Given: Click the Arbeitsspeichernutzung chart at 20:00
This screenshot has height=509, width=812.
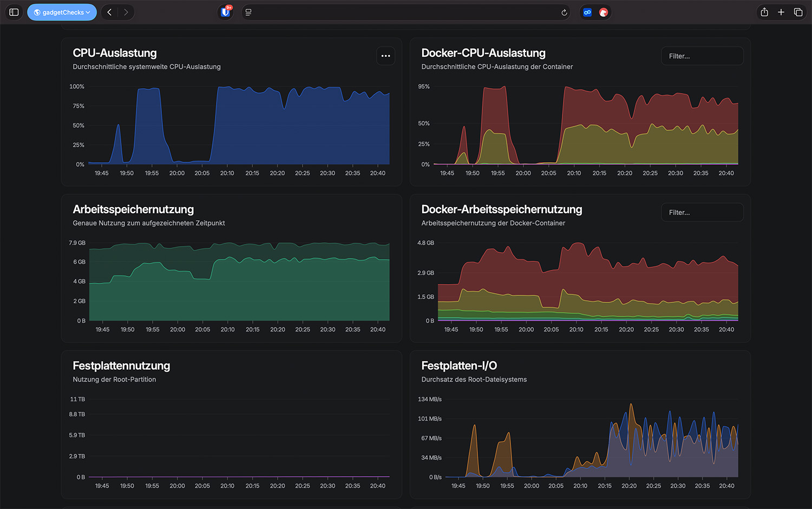Looking at the screenshot, I should coord(178,292).
